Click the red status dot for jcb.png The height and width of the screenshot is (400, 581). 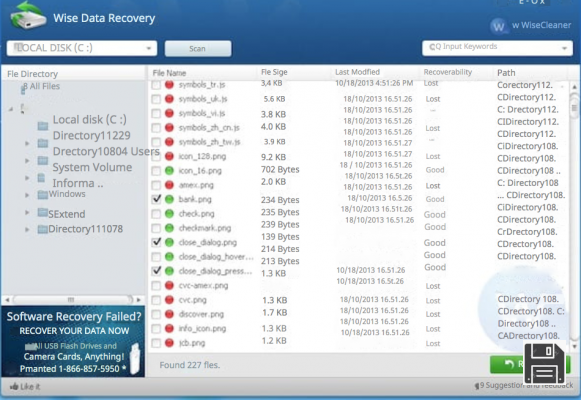(x=169, y=343)
